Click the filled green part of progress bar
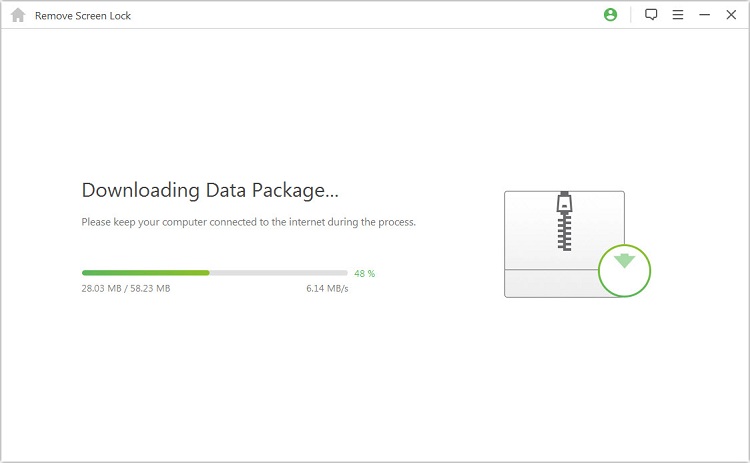 tap(145, 272)
